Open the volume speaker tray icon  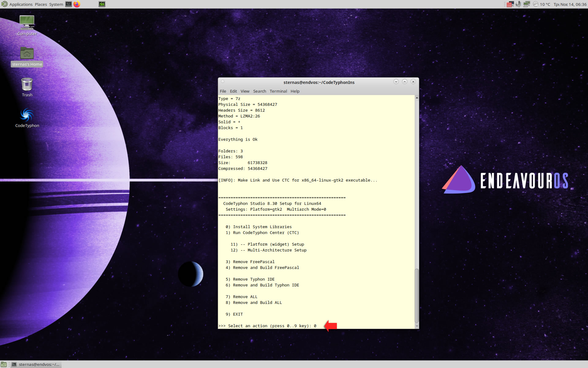coord(518,4)
